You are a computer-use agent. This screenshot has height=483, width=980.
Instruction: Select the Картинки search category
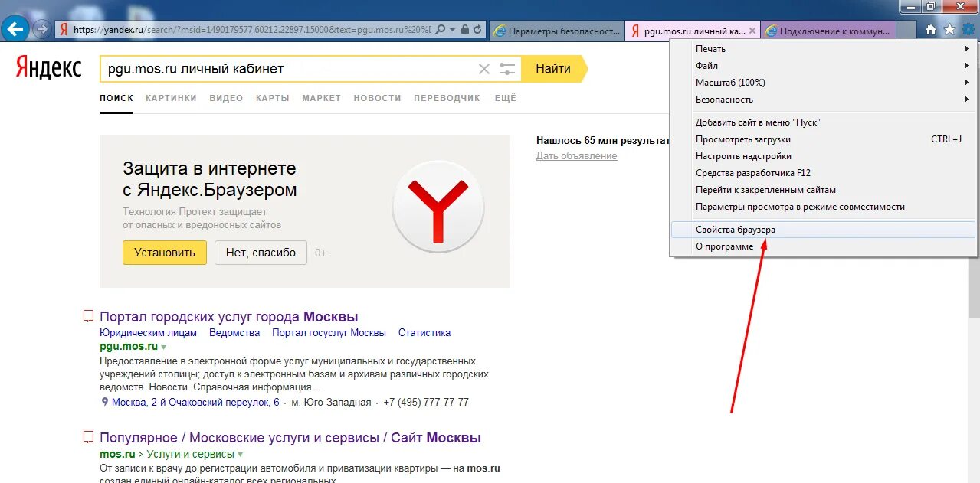click(x=171, y=98)
